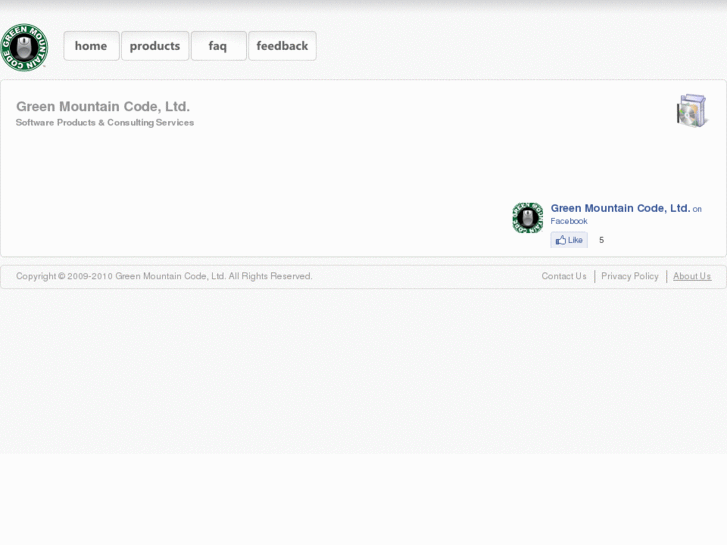The height and width of the screenshot is (545, 727).
Task: Click the Green Mountain Code, Ltd. page heading
Action: 103,107
